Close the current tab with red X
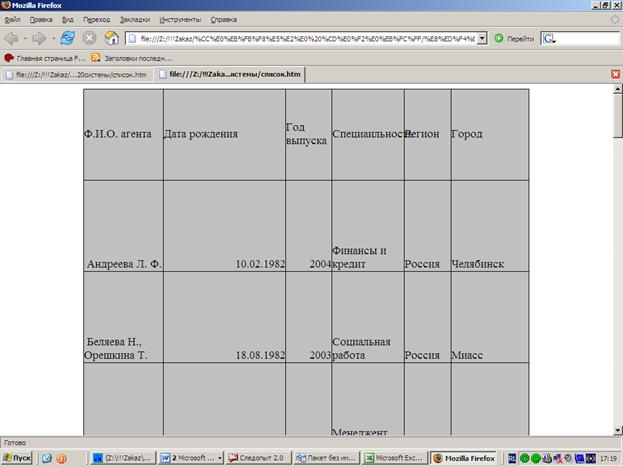The width and height of the screenshot is (623, 467). [x=615, y=74]
